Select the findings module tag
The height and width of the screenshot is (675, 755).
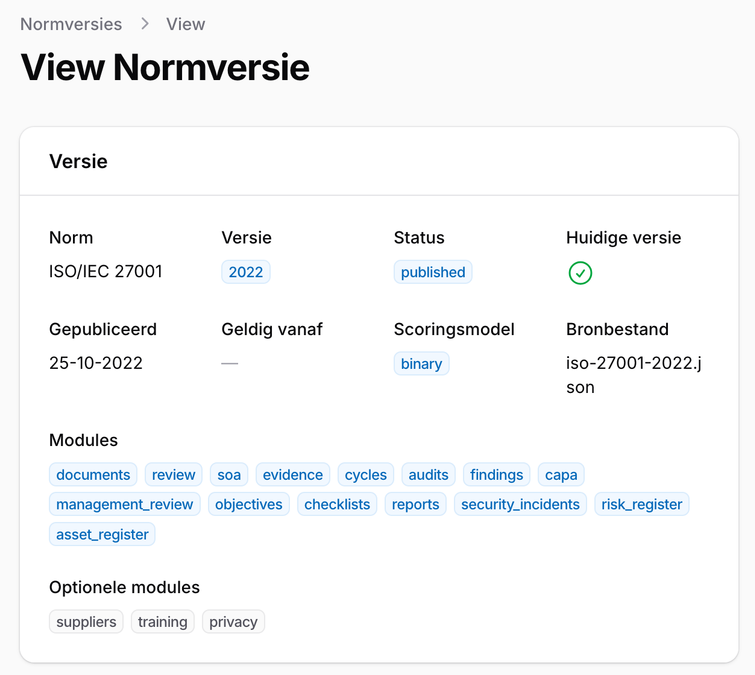tap(496, 475)
